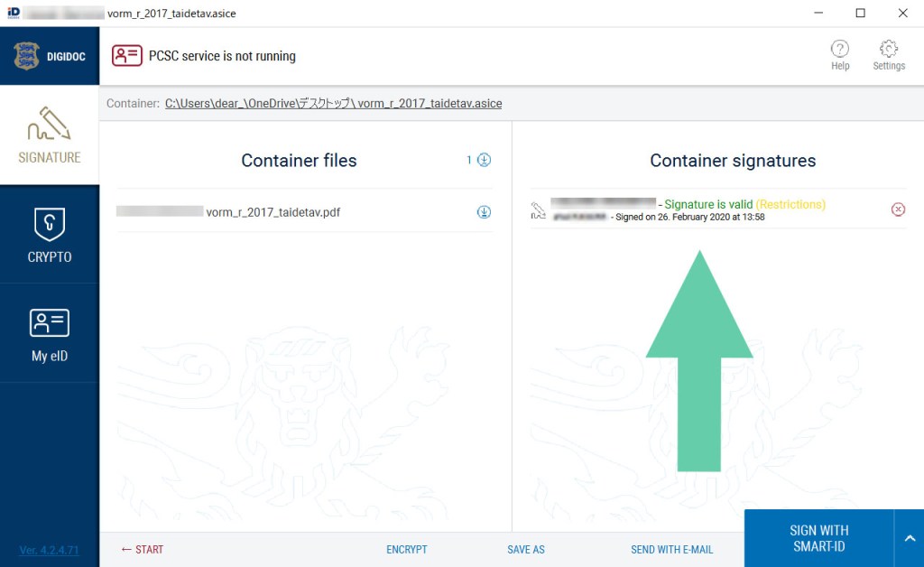Expand signing method options arrow
Viewport: 924px width, 567px height.
[x=909, y=538]
